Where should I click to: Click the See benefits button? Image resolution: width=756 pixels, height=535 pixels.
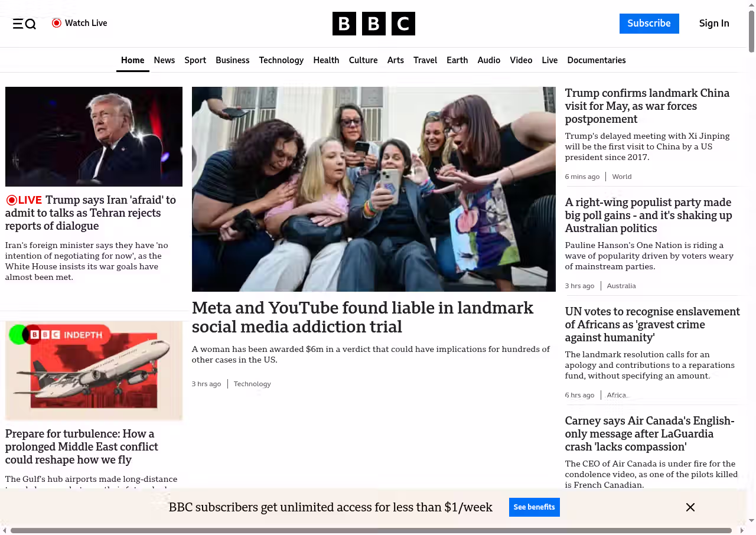(534, 507)
